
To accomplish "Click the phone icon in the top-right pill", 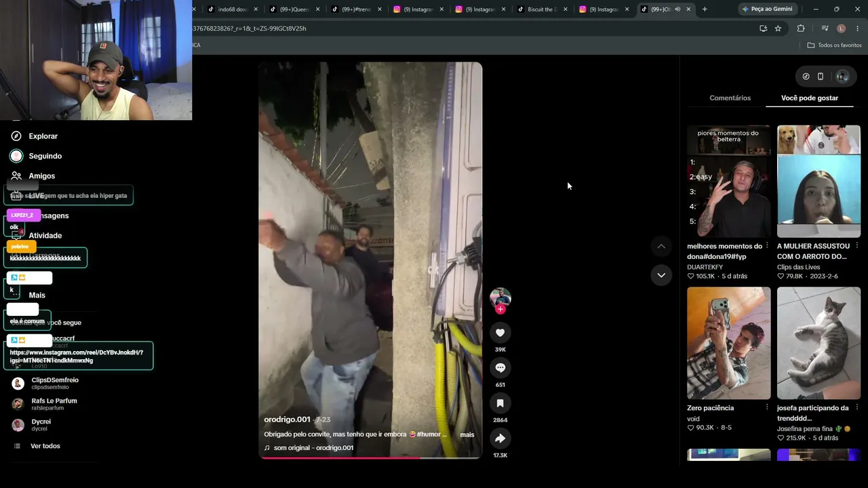I will point(821,77).
